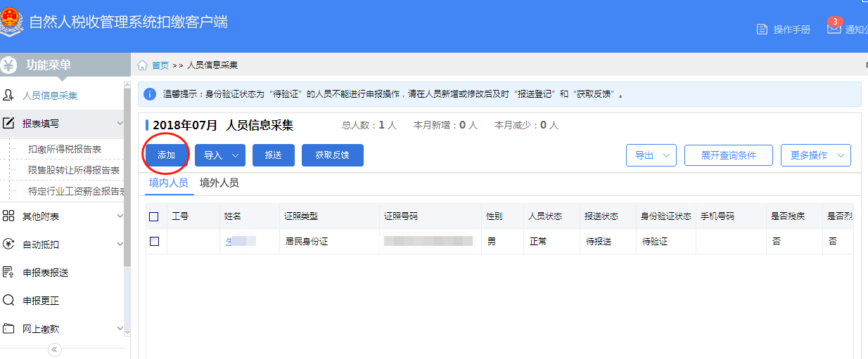
Task: Click the 添加 button
Action: tap(167, 155)
